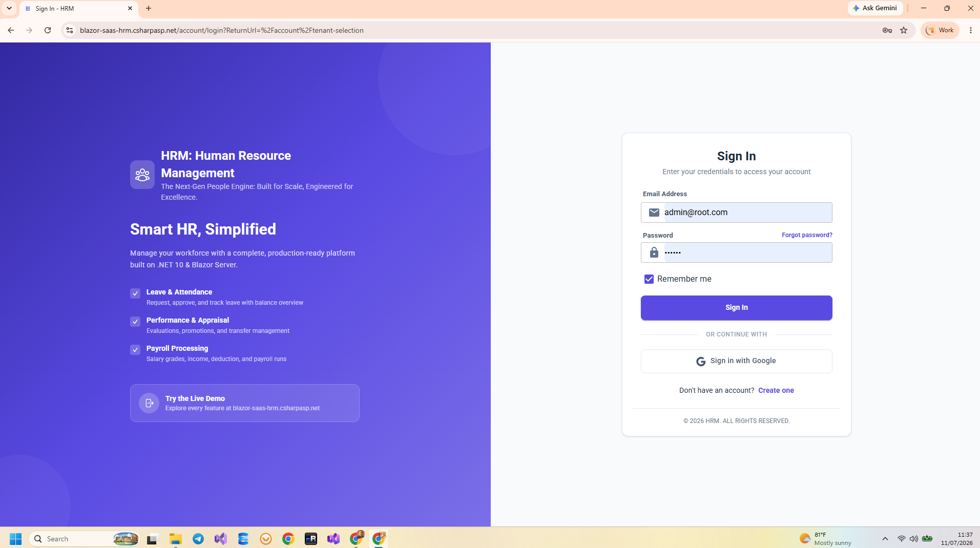980x548 pixels.
Task: Open the battery status tray icon
Action: click(x=927, y=539)
